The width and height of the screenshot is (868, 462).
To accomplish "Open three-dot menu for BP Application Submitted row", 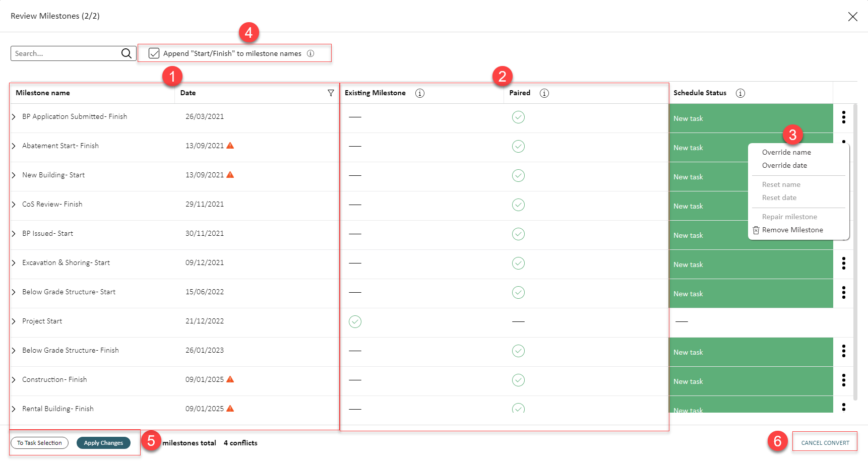I will point(843,117).
